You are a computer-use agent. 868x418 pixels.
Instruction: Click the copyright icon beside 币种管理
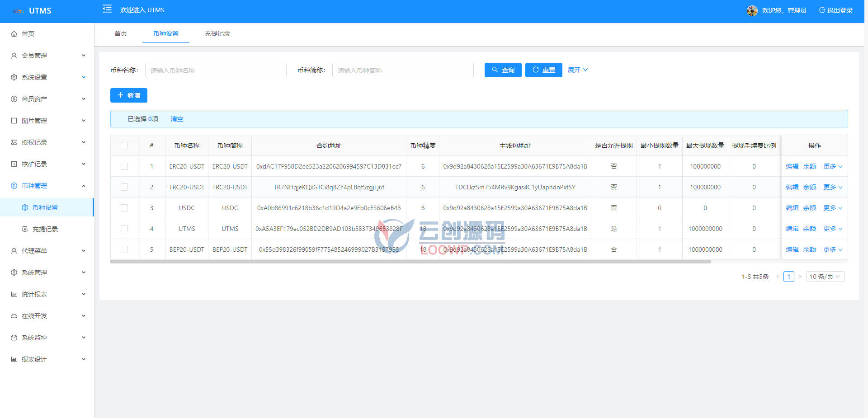point(14,186)
